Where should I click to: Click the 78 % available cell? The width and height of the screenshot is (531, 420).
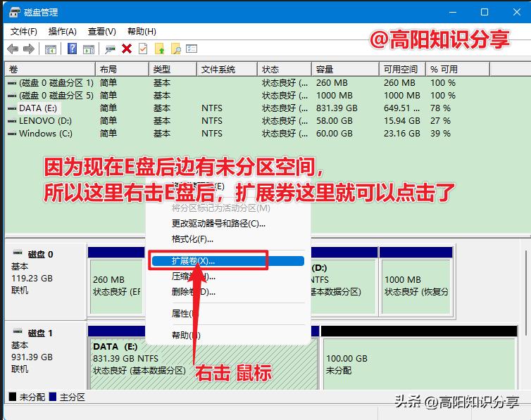pos(440,108)
